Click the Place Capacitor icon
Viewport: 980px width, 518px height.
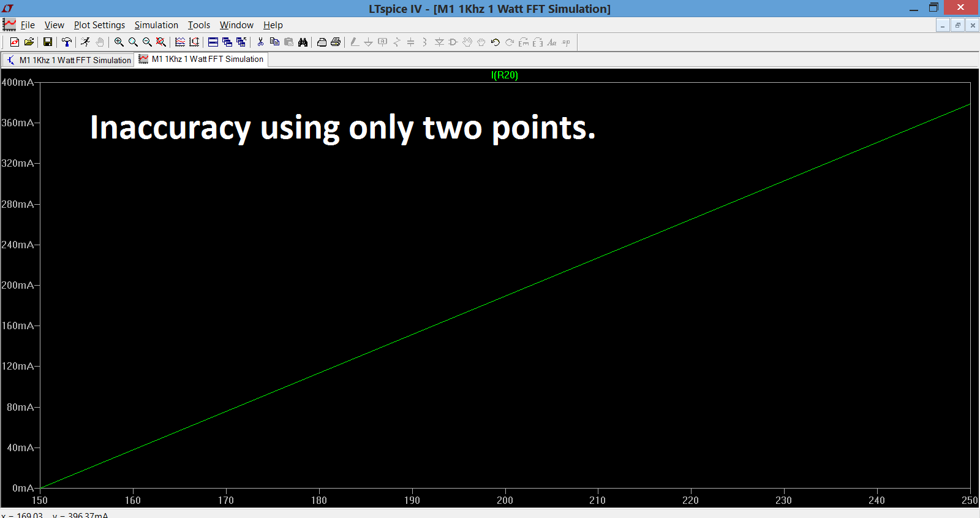(410, 42)
